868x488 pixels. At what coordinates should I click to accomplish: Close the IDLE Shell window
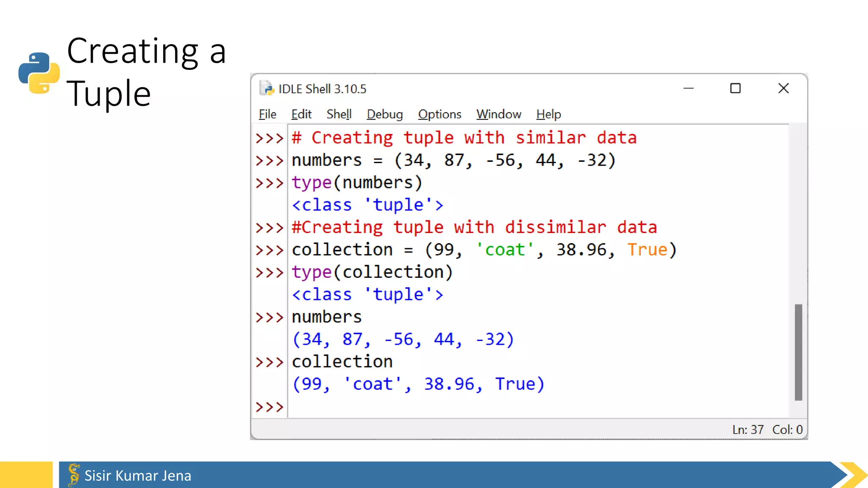pos(784,88)
